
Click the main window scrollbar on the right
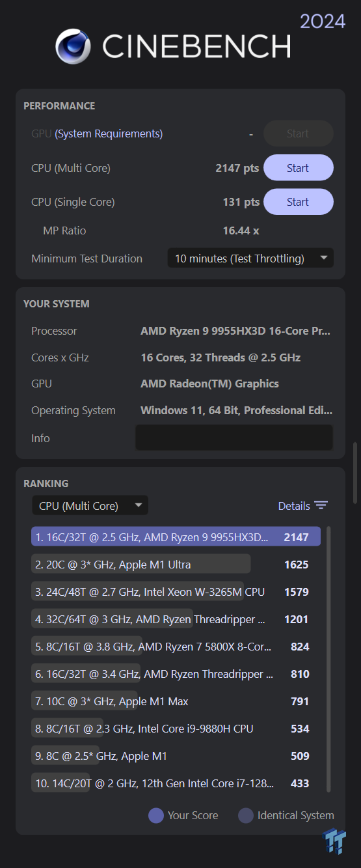355,473
